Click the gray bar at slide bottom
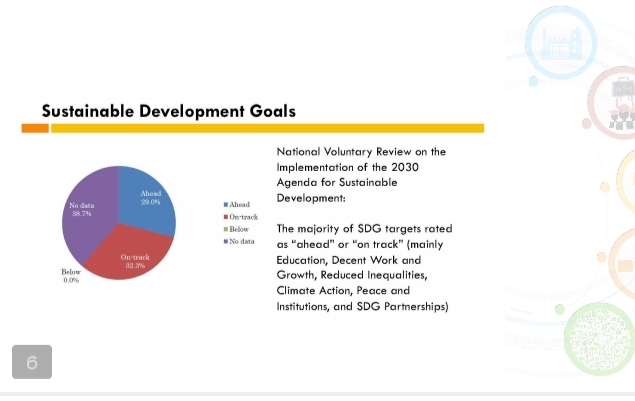Image resolution: width=635 pixels, height=401 pixels. coord(317,396)
